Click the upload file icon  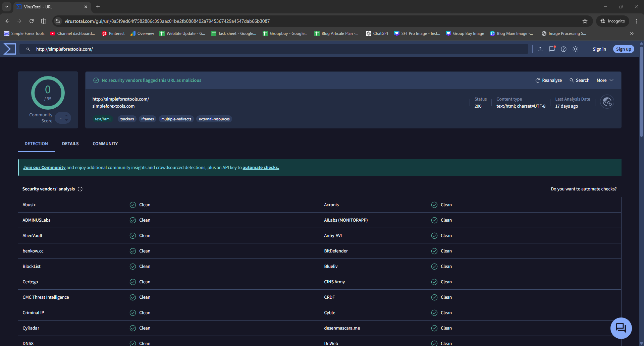[x=540, y=49]
